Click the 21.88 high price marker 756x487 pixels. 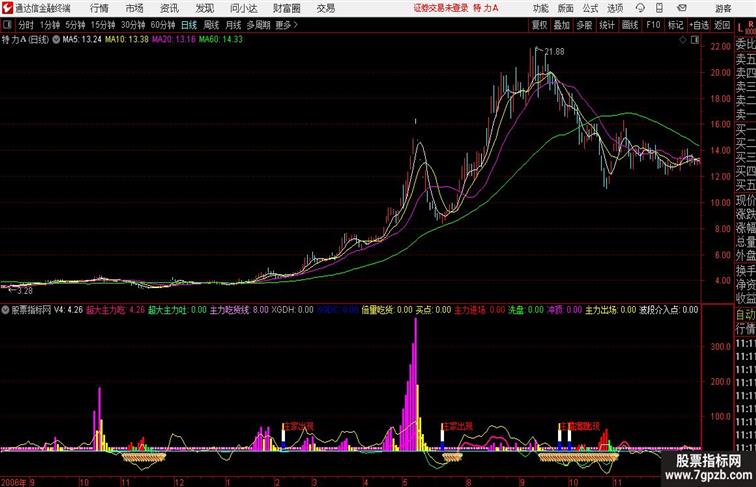tap(554, 52)
